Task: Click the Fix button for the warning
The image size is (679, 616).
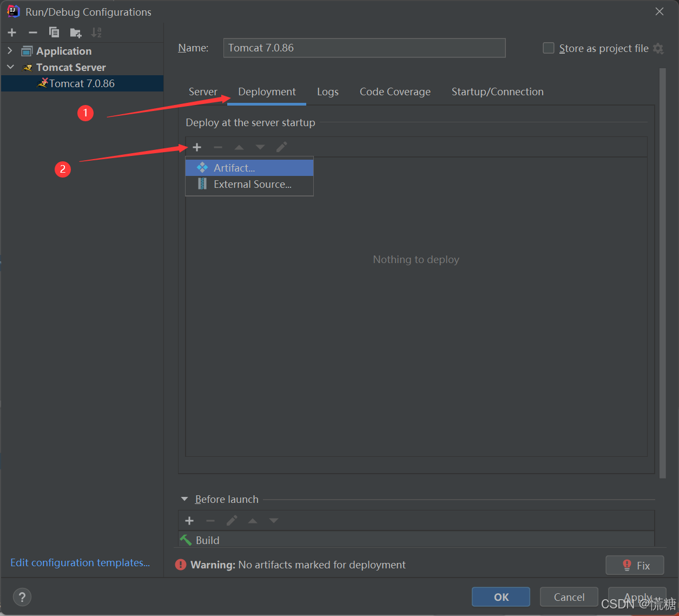Action: coord(635,565)
